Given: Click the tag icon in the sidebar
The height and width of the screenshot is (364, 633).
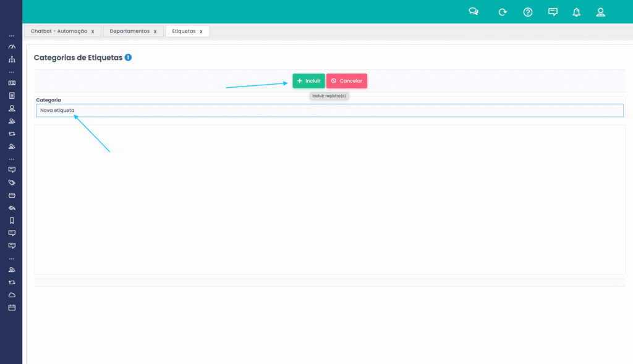Looking at the screenshot, I should (x=11, y=183).
